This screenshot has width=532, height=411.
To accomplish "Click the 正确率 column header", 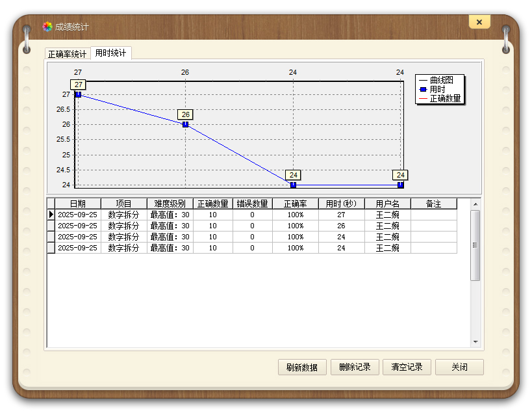I will click(296, 204).
